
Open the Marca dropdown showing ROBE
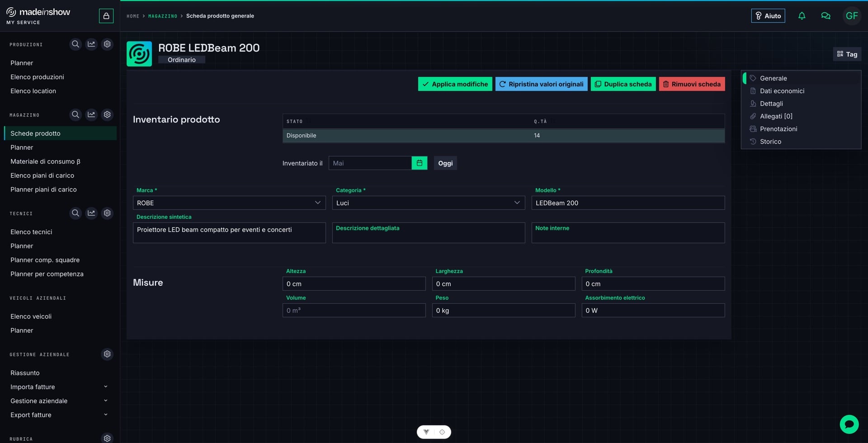(229, 203)
